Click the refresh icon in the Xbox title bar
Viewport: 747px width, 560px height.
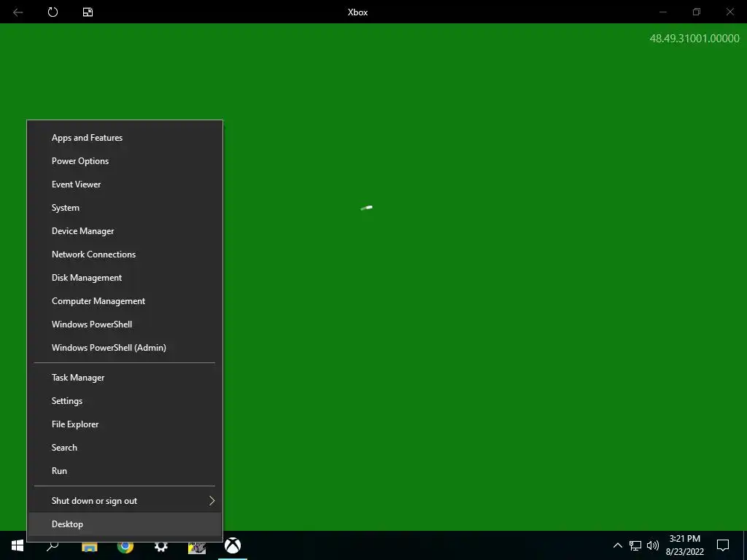(53, 12)
